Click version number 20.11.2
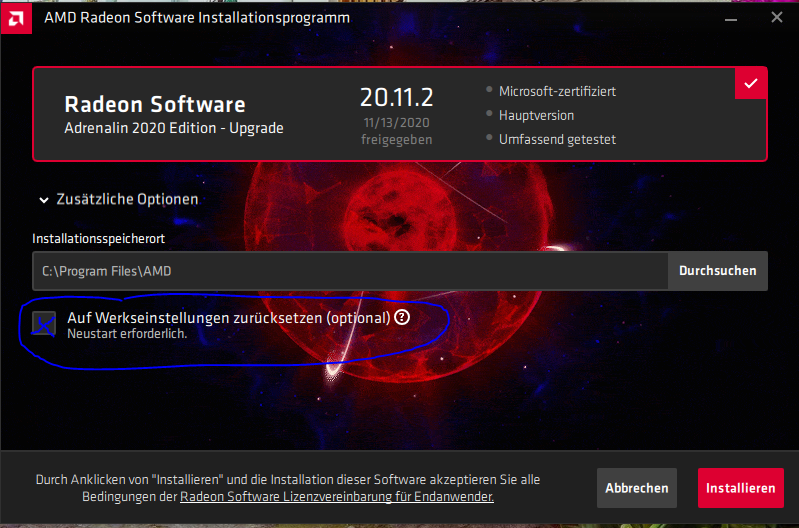 [396, 97]
